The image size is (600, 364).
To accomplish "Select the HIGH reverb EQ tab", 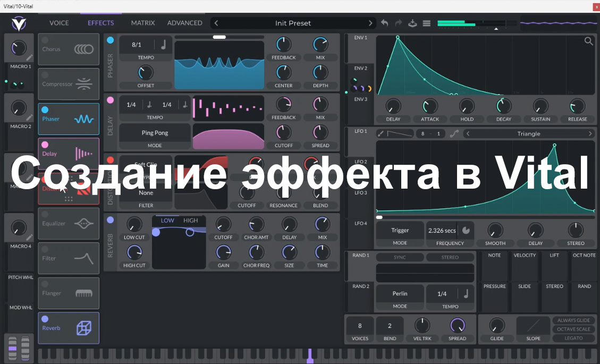I will 191,221.
